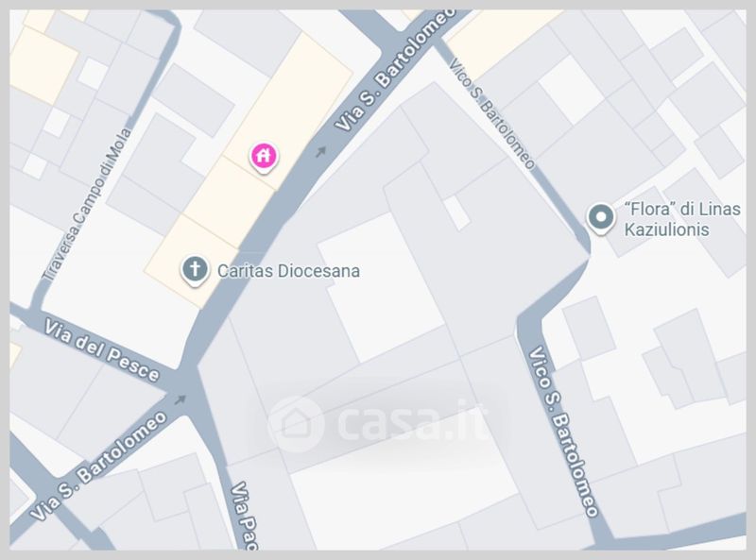The image size is (756, 560).
Task: Click the white courtyard right of Caritas Diocesana
Action: point(381,288)
